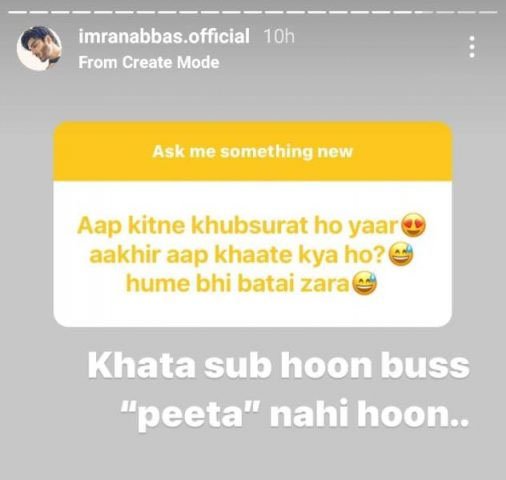Select the last story progress segment
Screen dimensions: 506x480
coord(488,12)
